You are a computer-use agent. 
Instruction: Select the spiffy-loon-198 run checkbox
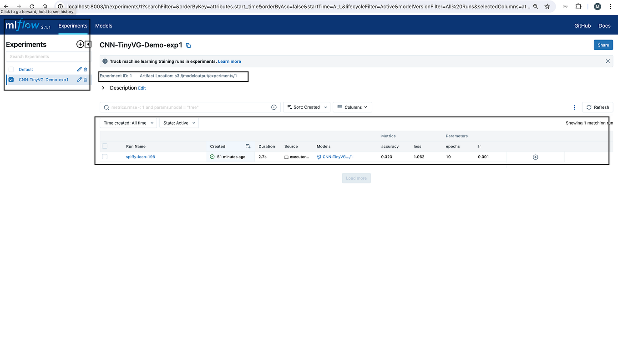pos(105,157)
